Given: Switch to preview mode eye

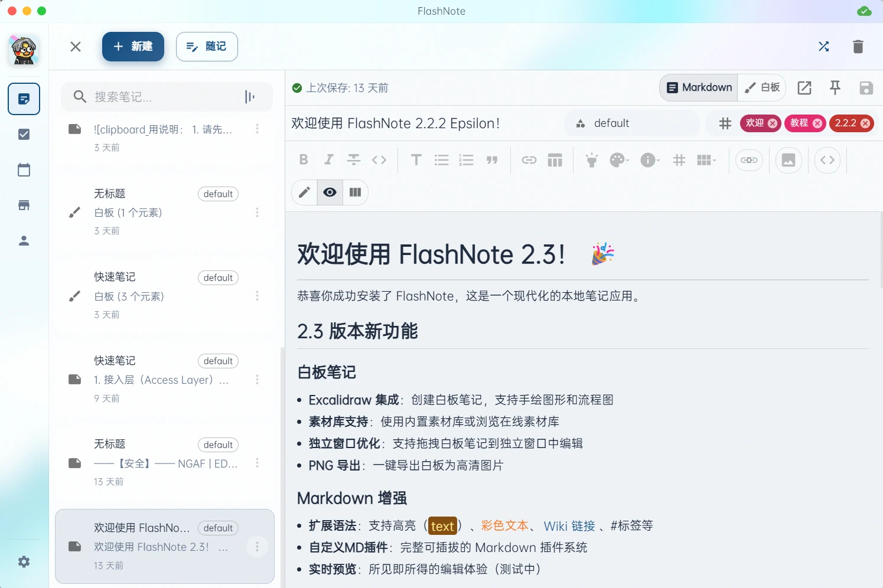Looking at the screenshot, I should 330,192.
